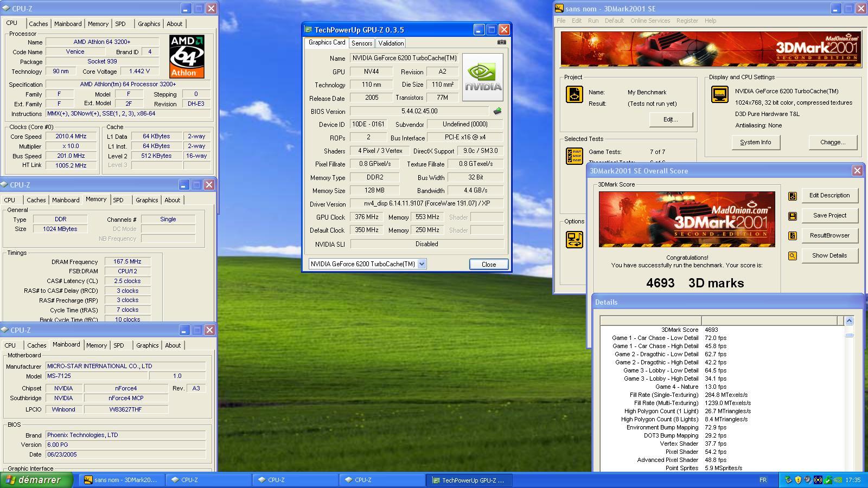Image resolution: width=868 pixels, height=488 pixels.
Task: Click the NVIDIA logo in GPU-Z
Action: pyautogui.click(x=483, y=77)
